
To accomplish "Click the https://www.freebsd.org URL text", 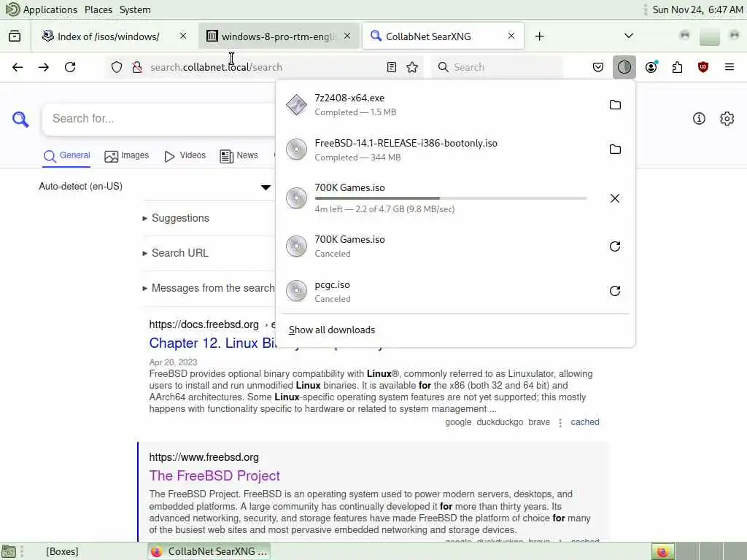I will (x=204, y=457).
